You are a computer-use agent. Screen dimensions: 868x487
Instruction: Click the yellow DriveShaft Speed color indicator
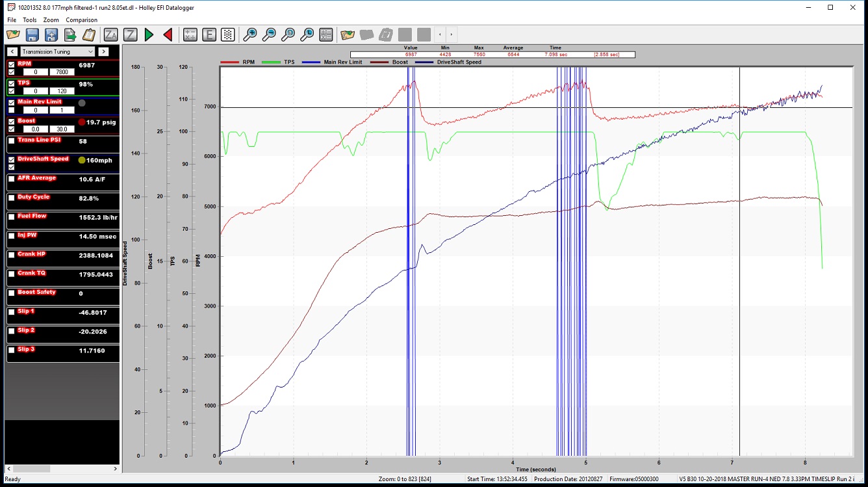coord(82,160)
